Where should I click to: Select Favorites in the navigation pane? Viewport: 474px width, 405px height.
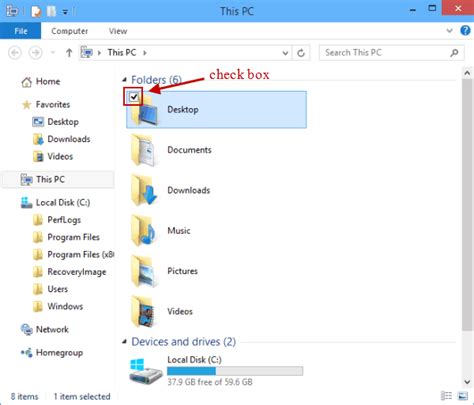coord(53,104)
